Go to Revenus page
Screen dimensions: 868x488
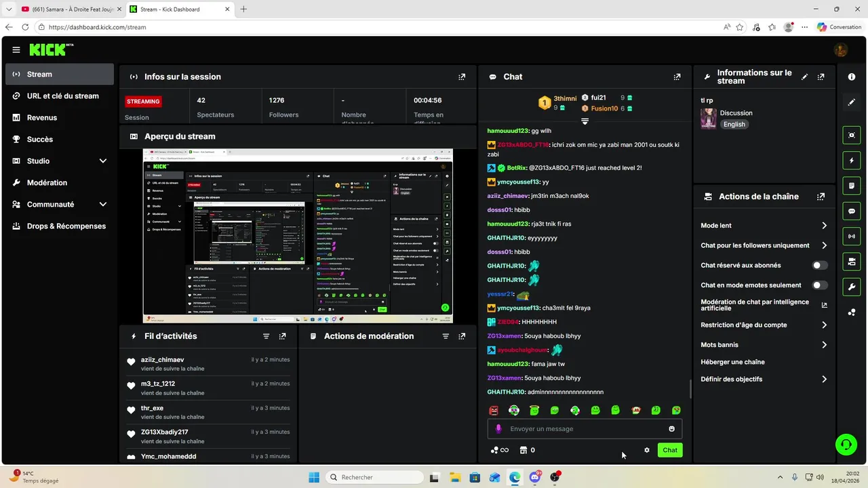click(60, 118)
